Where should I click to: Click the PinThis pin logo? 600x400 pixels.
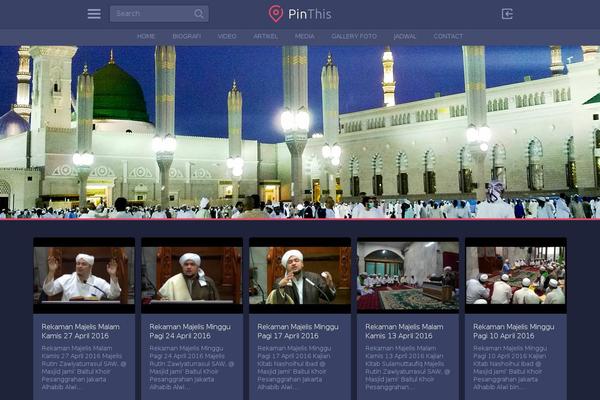pos(276,14)
